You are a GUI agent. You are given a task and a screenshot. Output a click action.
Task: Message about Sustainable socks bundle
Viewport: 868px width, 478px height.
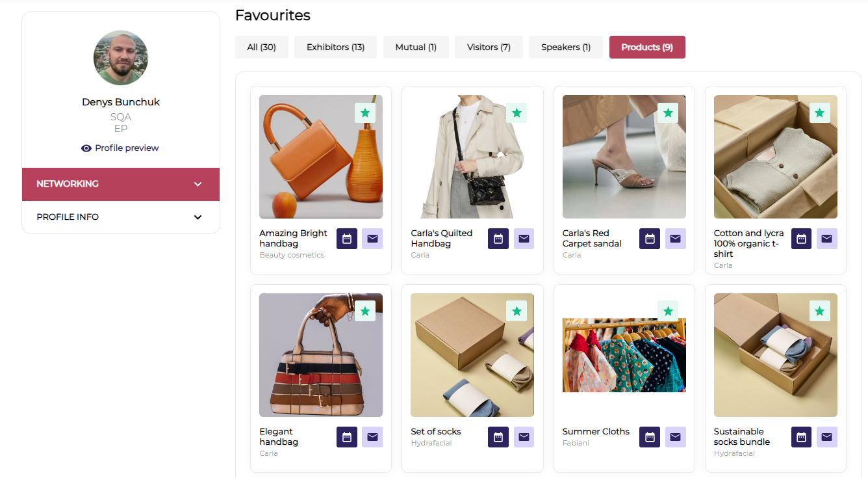[x=826, y=437]
